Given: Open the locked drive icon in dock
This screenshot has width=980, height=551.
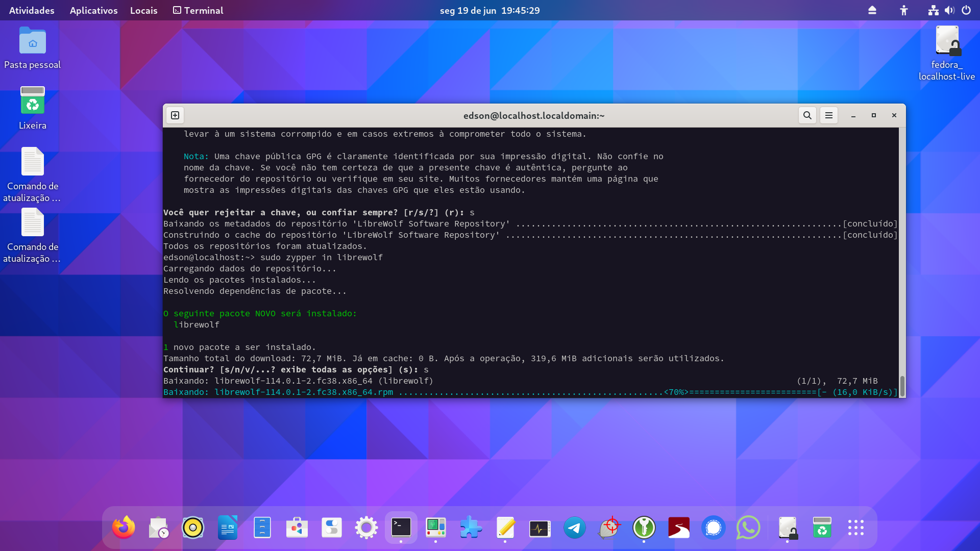Looking at the screenshot, I should [788, 528].
